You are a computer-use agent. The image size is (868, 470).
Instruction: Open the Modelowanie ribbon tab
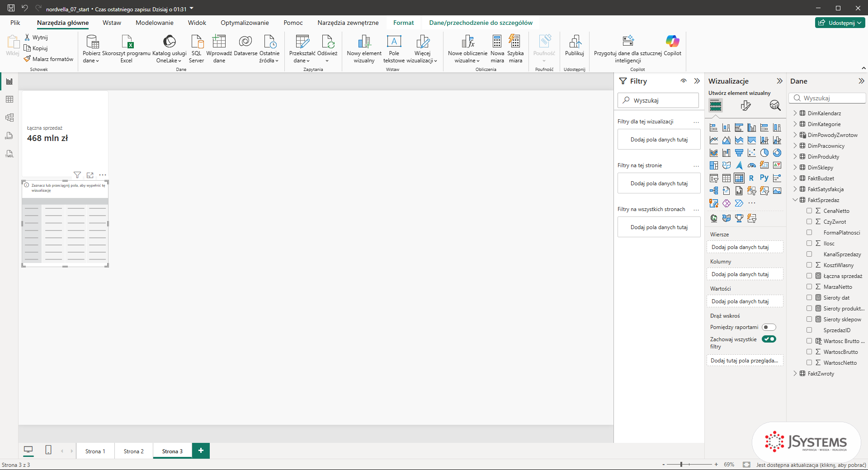tap(154, 23)
